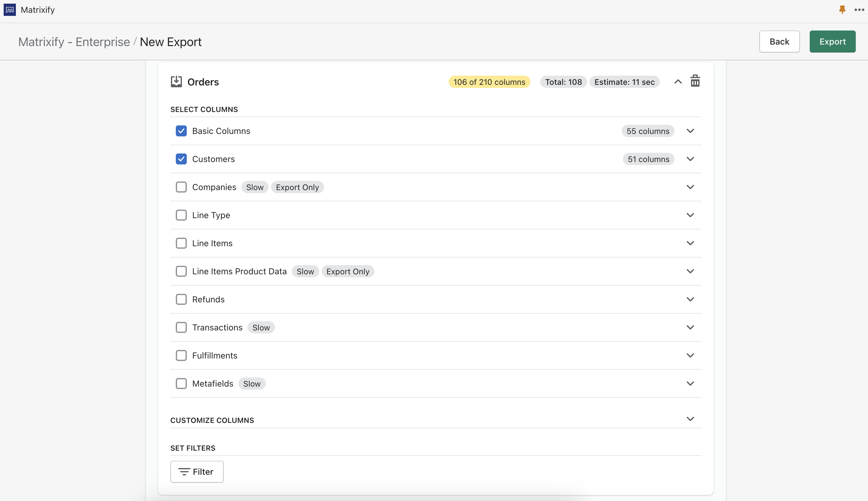Click the 106 of 210 columns badge
Viewport: 868px width, 501px height.
pyautogui.click(x=489, y=82)
